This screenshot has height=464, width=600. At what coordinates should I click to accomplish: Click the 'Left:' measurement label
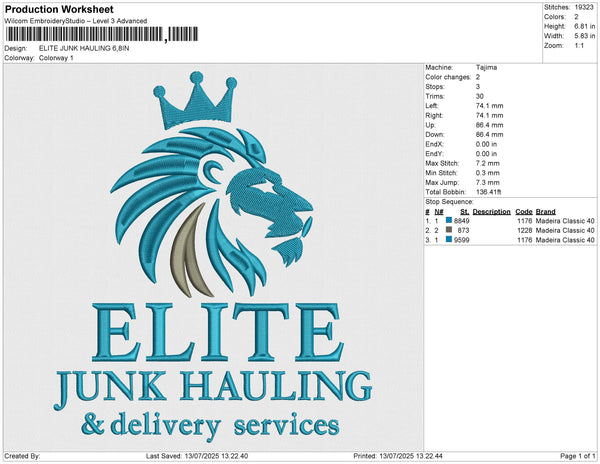coord(432,106)
